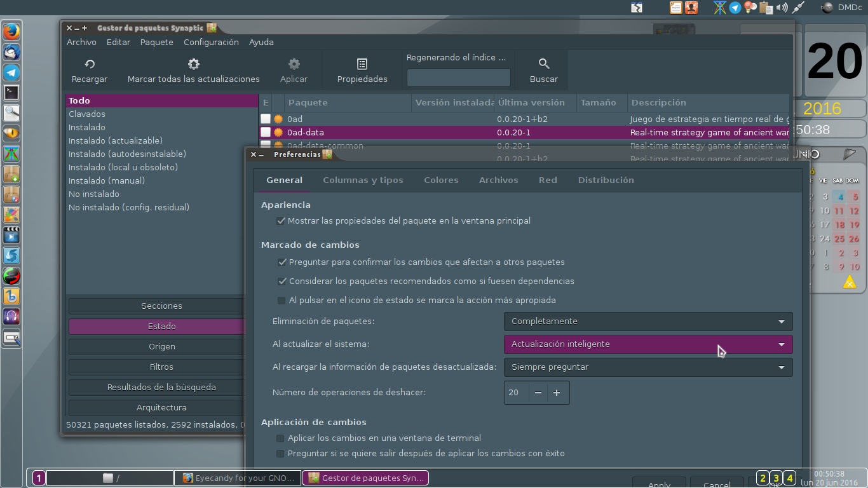The width and height of the screenshot is (868, 488).
Task: Click the orange status icon of 0ad package
Action: (278, 119)
